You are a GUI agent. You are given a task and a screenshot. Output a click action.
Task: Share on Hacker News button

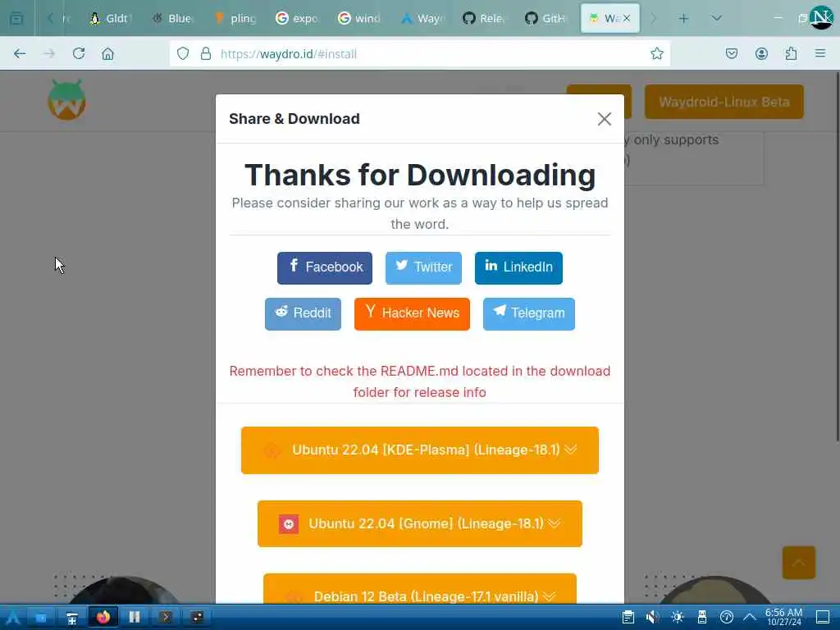pos(412,314)
